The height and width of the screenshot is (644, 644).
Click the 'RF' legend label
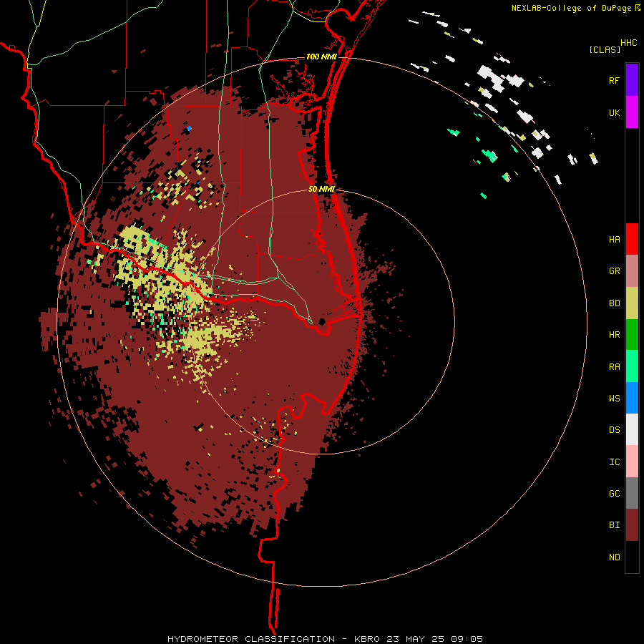(614, 80)
